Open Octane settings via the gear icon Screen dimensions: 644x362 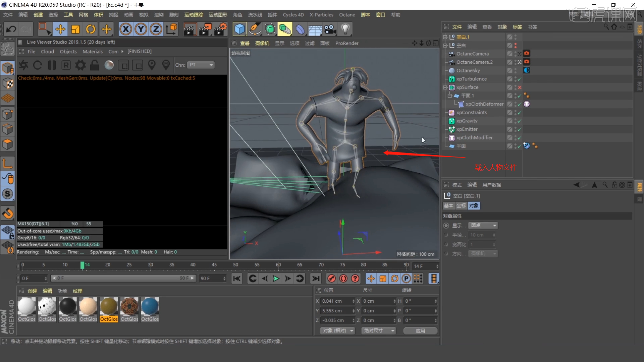[x=80, y=65]
